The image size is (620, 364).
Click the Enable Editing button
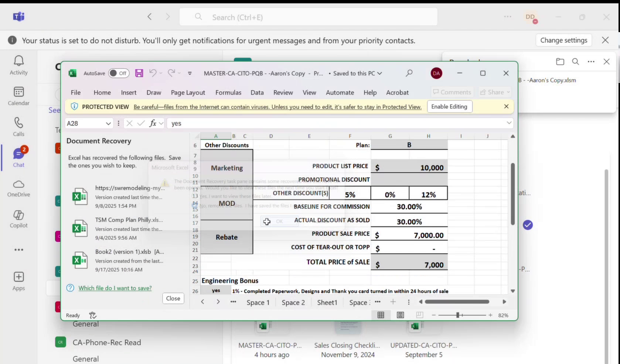(x=449, y=106)
